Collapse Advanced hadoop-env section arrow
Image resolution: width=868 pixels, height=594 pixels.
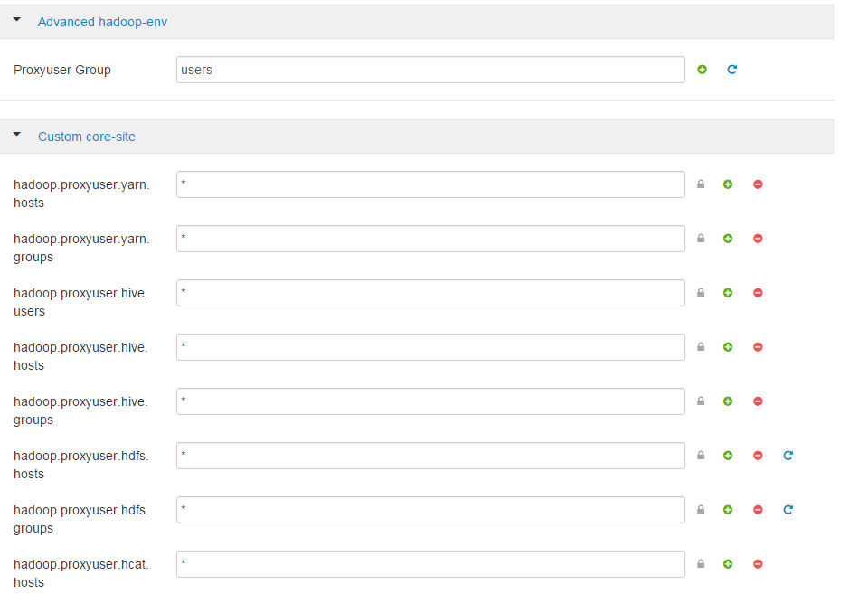pos(16,19)
